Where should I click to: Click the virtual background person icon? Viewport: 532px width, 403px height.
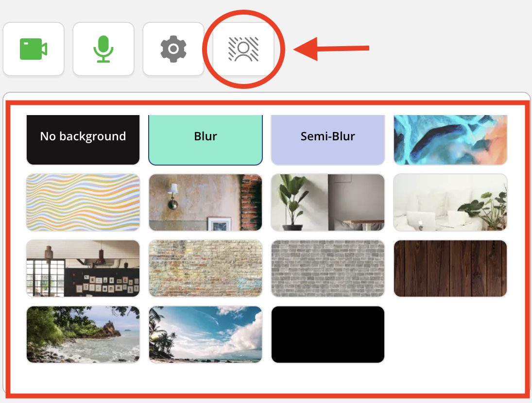[243, 49]
